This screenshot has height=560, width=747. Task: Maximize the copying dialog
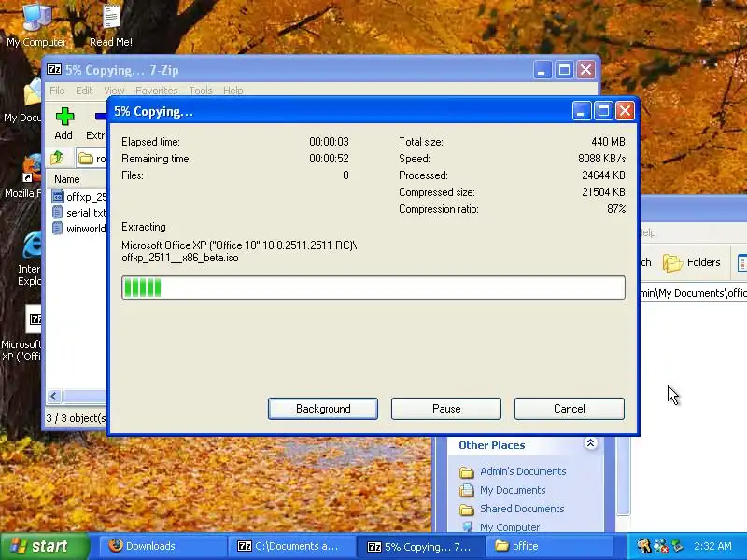point(603,111)
